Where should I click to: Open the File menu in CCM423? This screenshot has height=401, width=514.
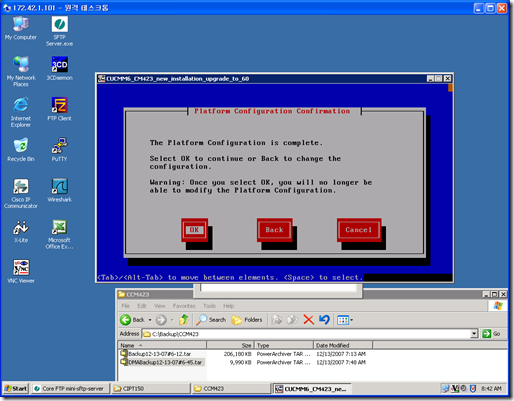(126, 306)
